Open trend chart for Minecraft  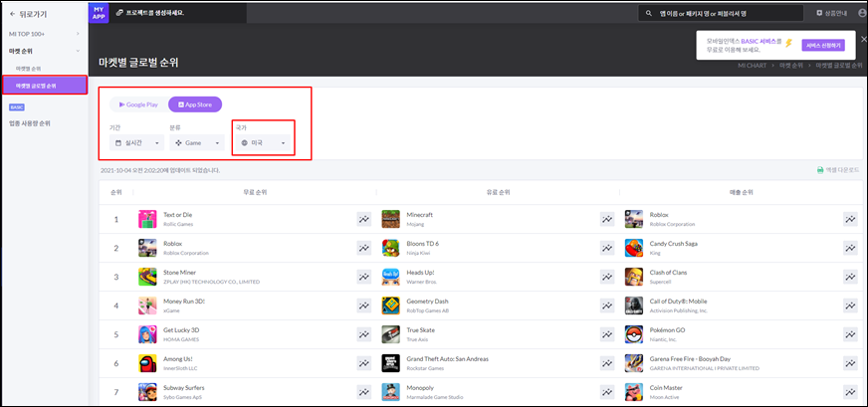[607, 219]
